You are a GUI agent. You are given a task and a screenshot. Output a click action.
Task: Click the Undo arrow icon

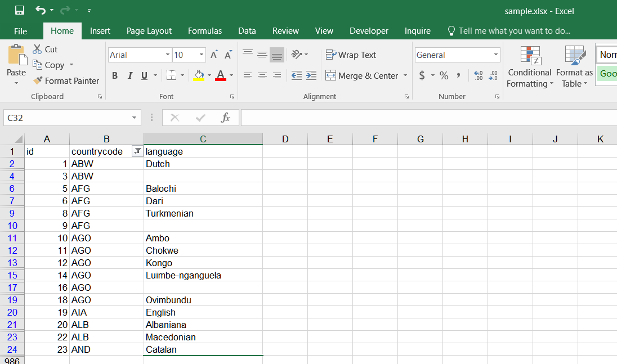(x=40, y=10)
